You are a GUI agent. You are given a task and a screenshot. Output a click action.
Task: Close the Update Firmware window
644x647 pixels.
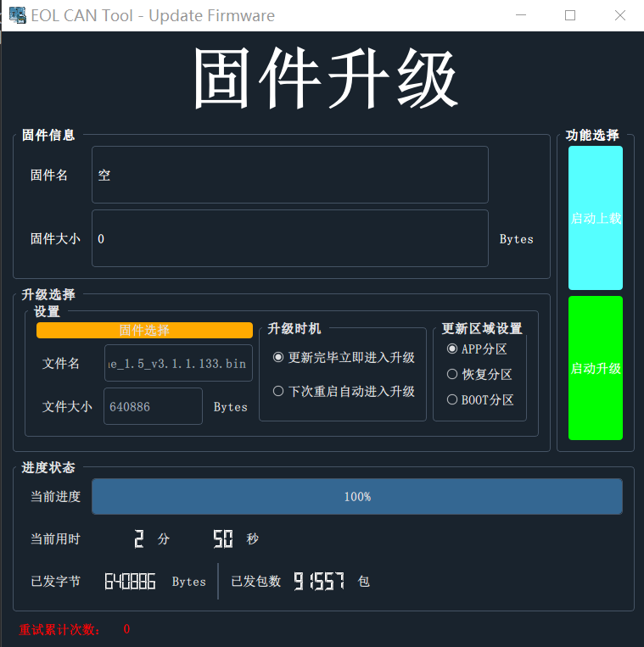click(x=619, y=15)
